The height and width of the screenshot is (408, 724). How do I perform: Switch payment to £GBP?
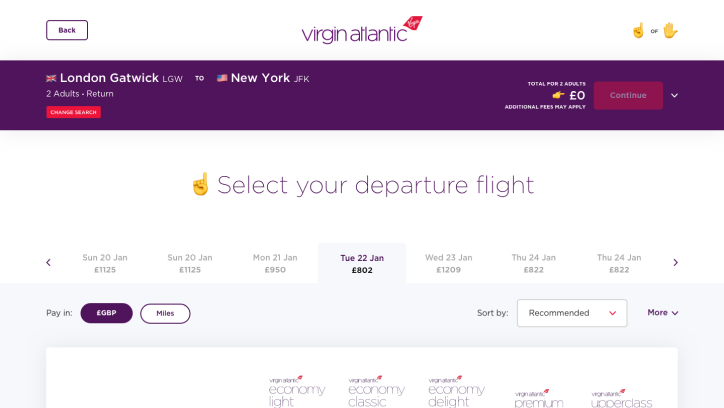tap(106, 313)
